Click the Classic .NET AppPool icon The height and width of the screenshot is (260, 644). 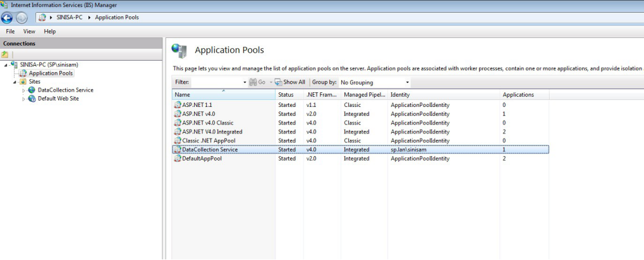click(178, 140)
